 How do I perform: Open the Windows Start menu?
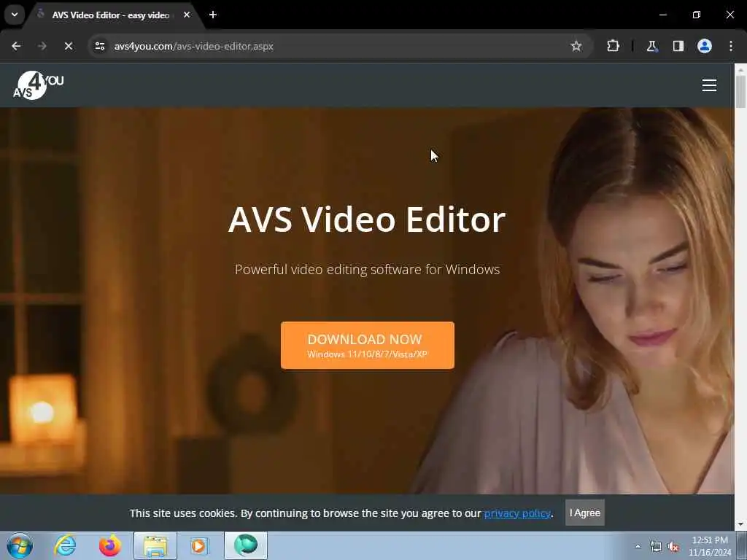(20, 545)
